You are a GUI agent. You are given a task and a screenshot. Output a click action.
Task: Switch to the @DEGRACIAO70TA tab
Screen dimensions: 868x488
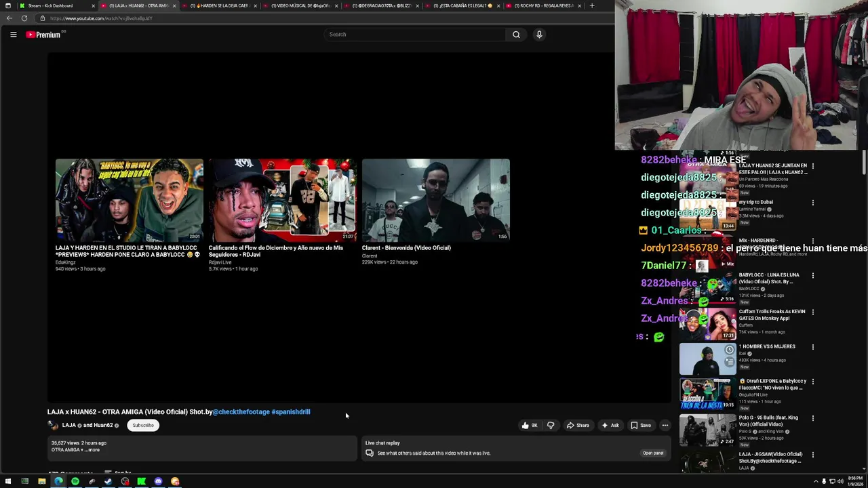382,5
